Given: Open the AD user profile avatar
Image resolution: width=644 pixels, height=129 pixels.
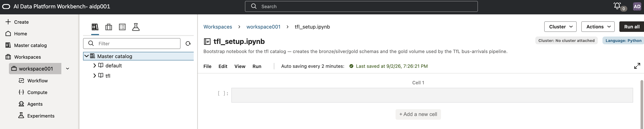Looking at the screenshot, I should pyautogui.click(x=637, y=6).
